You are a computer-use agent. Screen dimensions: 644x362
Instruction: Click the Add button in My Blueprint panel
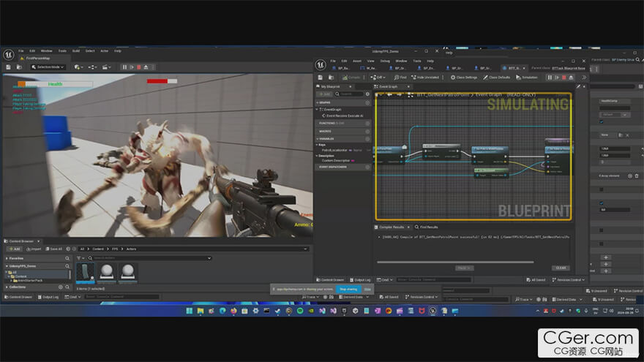pyautogui.click(x=324, y=94)
